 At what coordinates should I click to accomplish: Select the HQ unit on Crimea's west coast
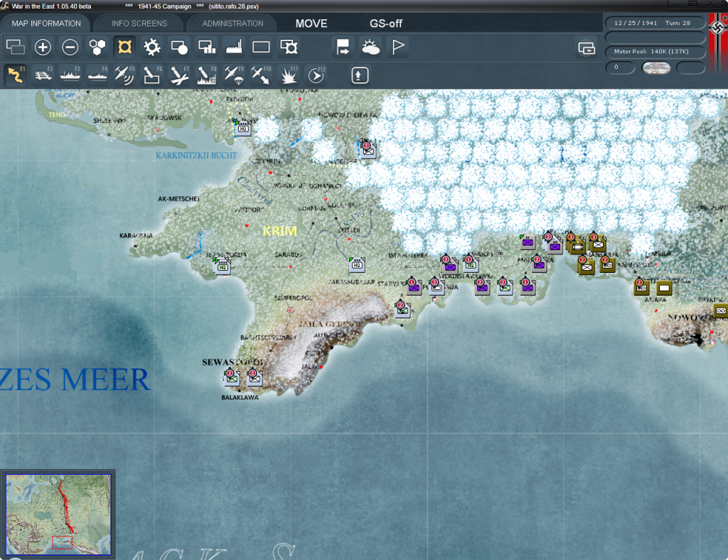pyautogui.click(x=223, y=266)
